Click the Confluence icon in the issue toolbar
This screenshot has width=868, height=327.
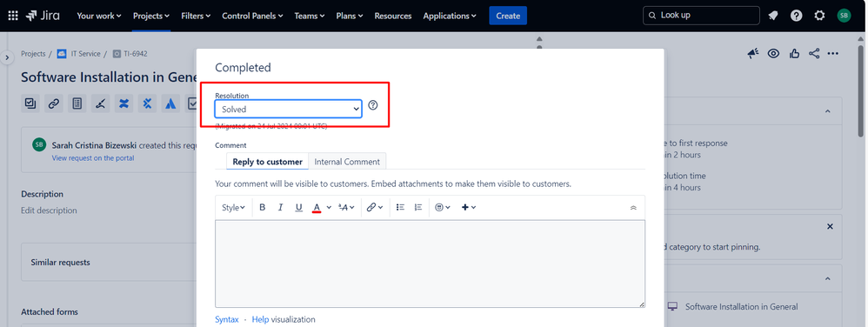tap(124, 103)
